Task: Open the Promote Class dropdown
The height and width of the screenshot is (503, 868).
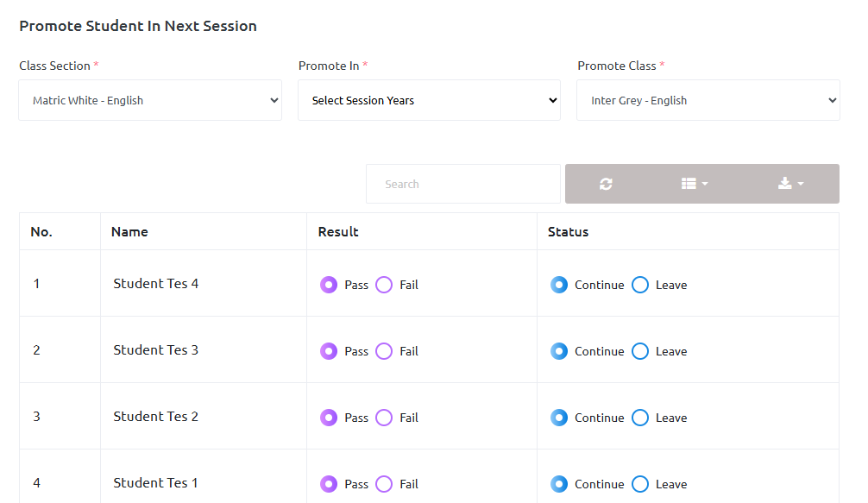Action: [x=708, y=100]
